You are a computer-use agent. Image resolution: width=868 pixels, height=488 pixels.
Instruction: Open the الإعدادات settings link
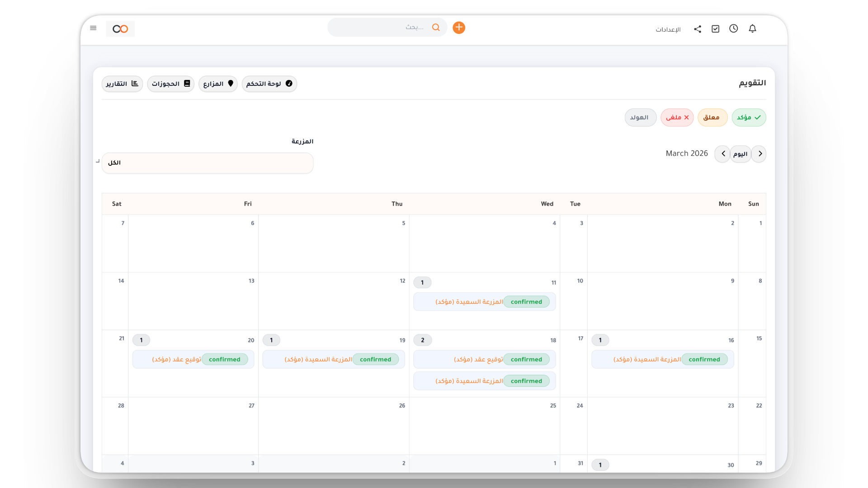[668, 29]
